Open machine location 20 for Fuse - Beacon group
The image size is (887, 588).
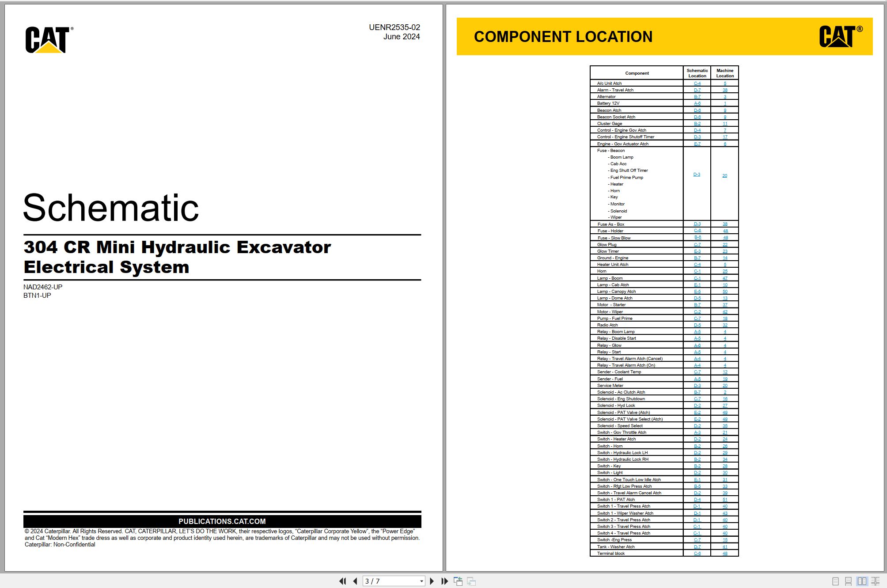724,176
